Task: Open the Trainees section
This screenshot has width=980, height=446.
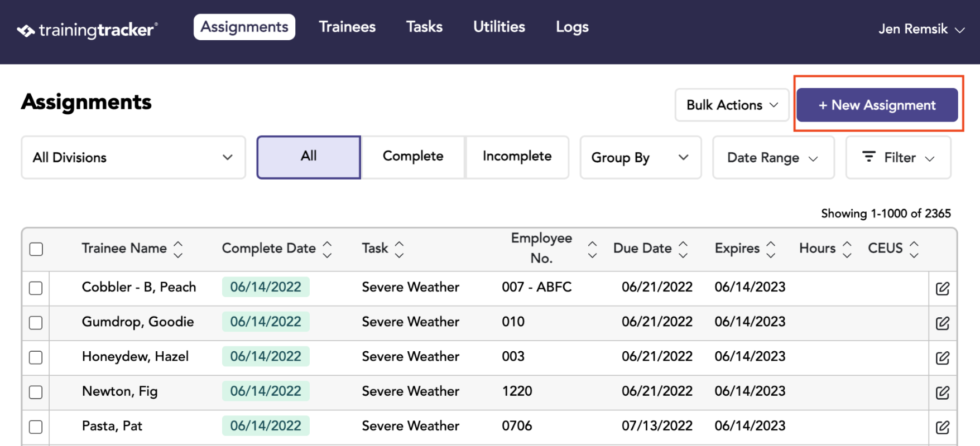Action: click(x=347, y=27)
